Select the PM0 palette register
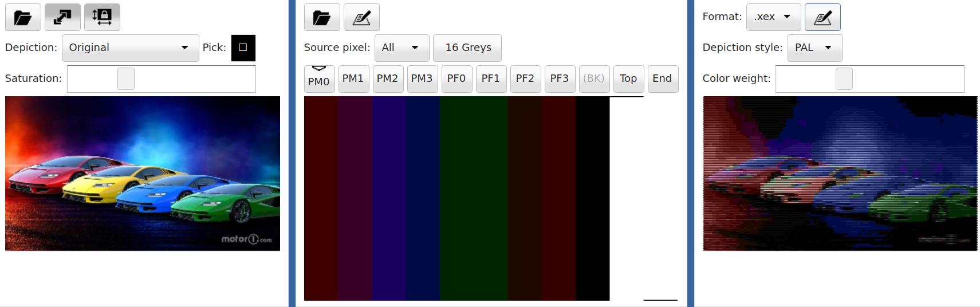The width and height of the screenshot is (980, 307). tap(319, 79)
